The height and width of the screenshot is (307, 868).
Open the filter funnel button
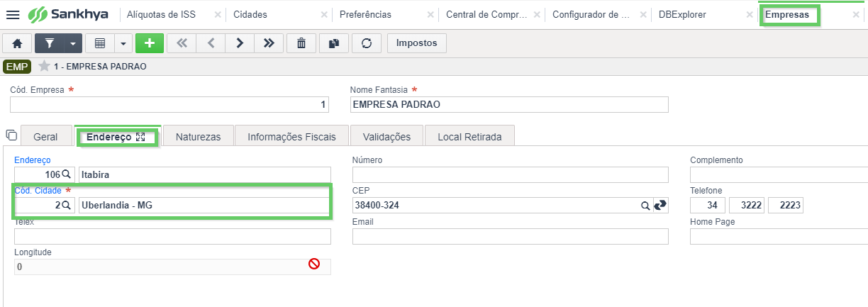pyautogui.click(x=50, y=43)
